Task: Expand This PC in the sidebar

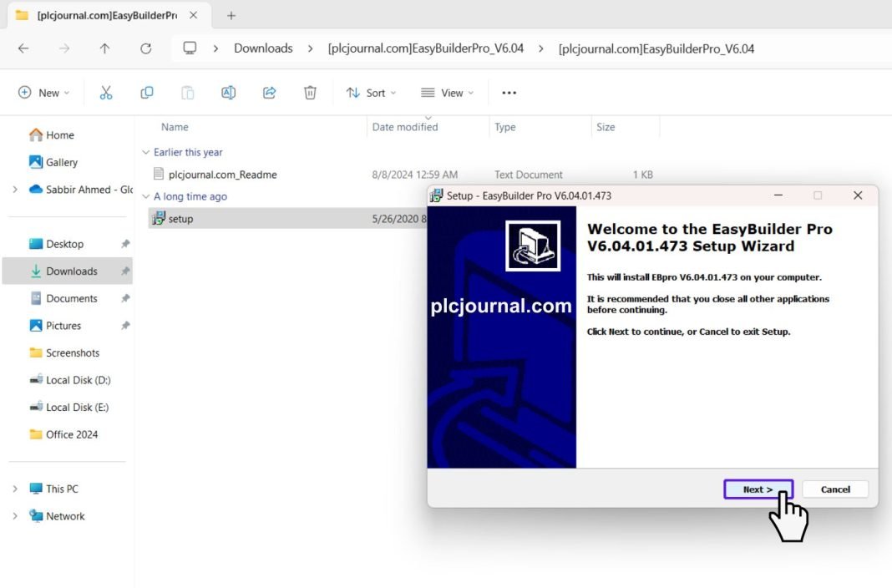Action: click(x=15, y=488)
